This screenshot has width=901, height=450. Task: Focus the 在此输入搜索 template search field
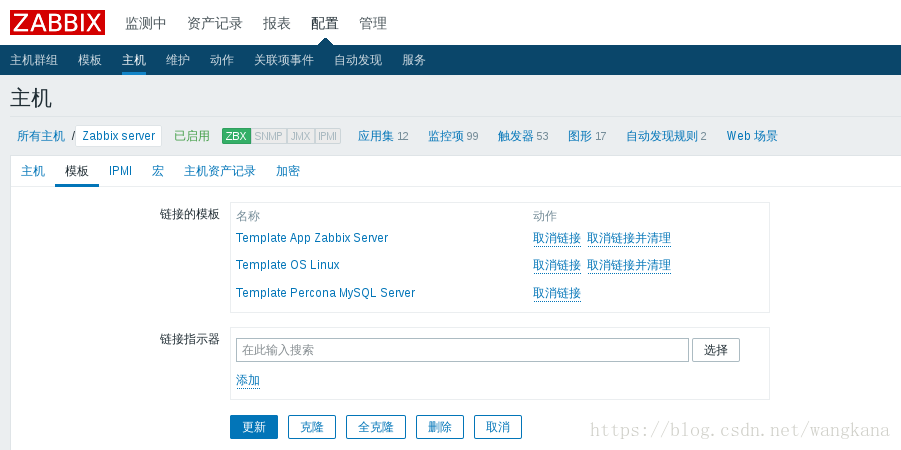[x=462, y=350]
